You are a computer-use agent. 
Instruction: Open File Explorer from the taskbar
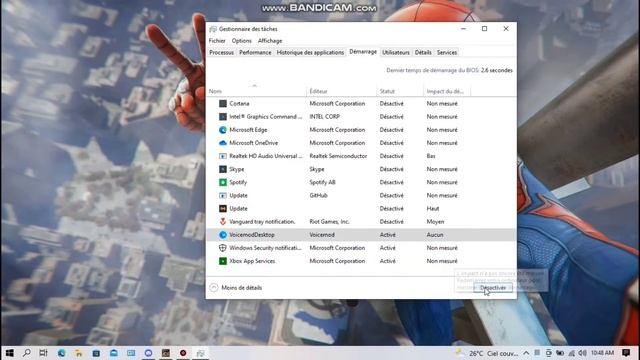(79, 353)
